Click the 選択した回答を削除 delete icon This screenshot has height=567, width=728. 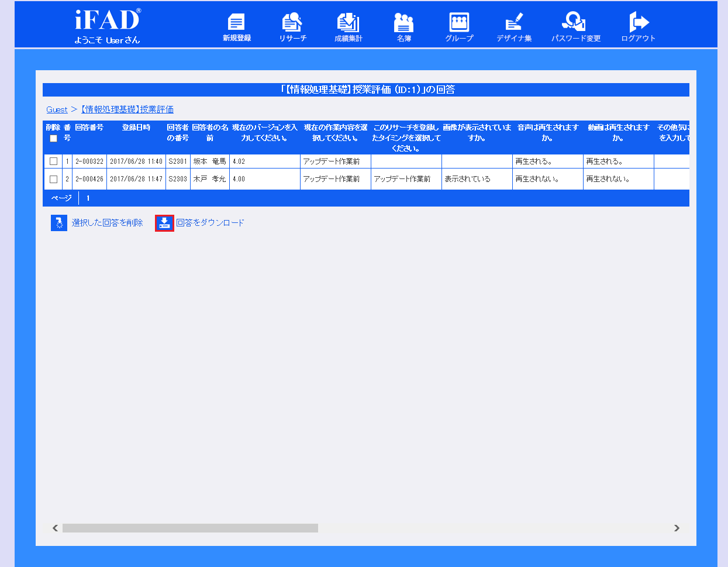tap(59, 223)
